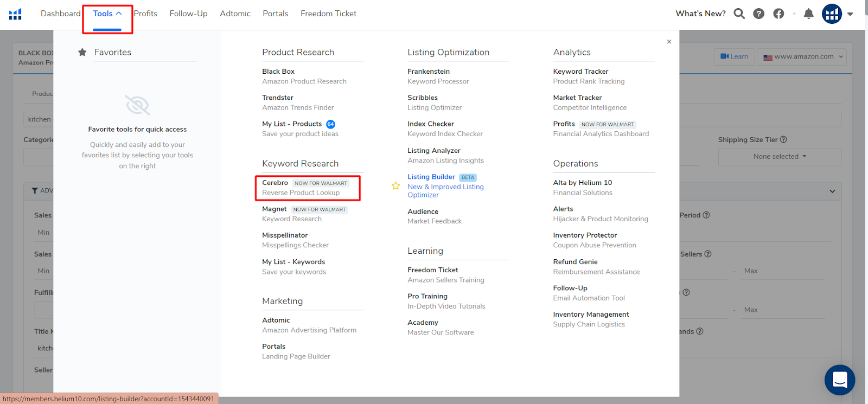Open the None selected shipping dropdown
The width and height of the screenshot is (868, 404).
[x=780, y=157]
